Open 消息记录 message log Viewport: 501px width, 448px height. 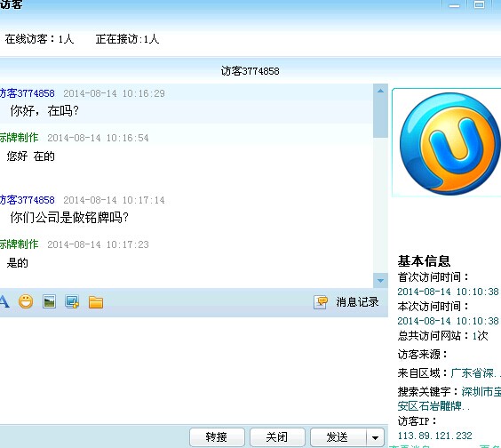(357, 302)
